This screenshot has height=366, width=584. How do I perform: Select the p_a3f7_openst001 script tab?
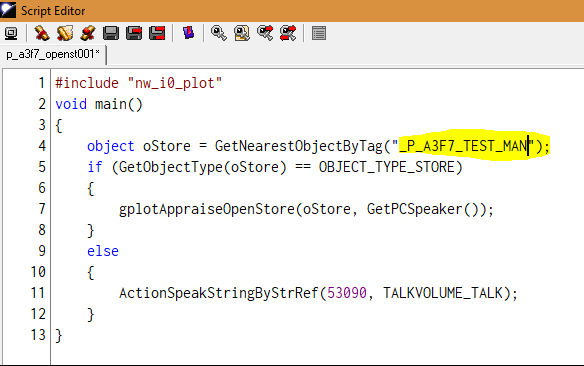(53, 54)
